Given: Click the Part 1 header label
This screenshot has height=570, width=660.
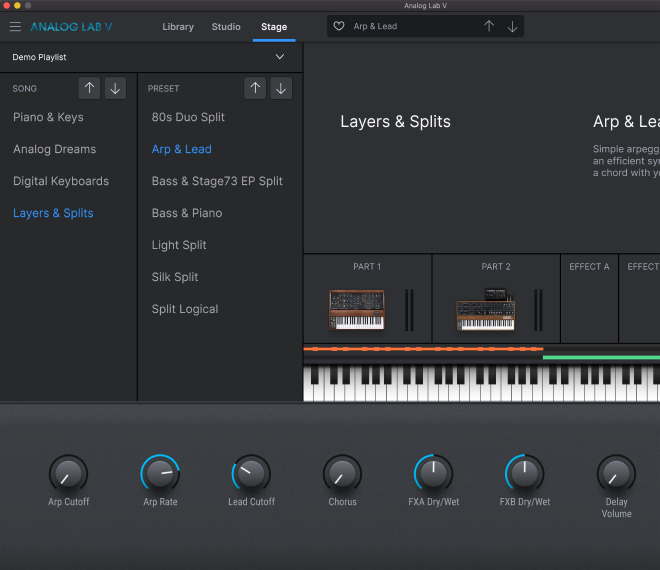Looking at the screenshot, I should click(x=367, y=266).
